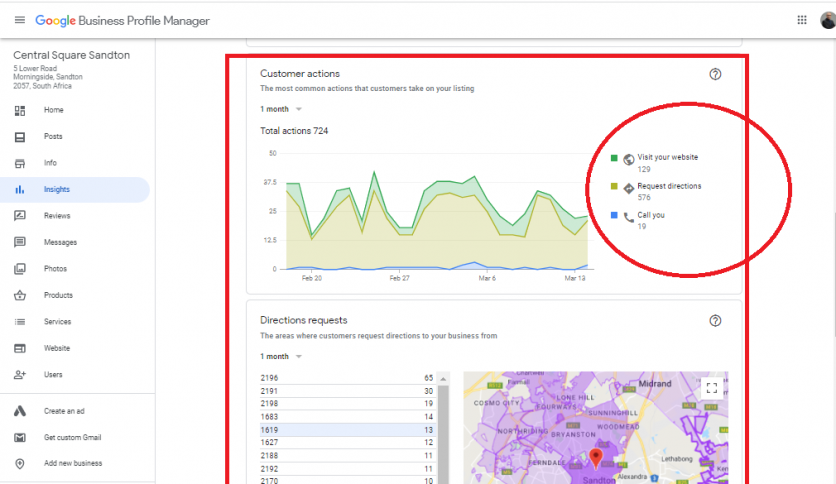This screenshot has width=836, height=484.
Task: Open Website section
Action: coord(57,348)
